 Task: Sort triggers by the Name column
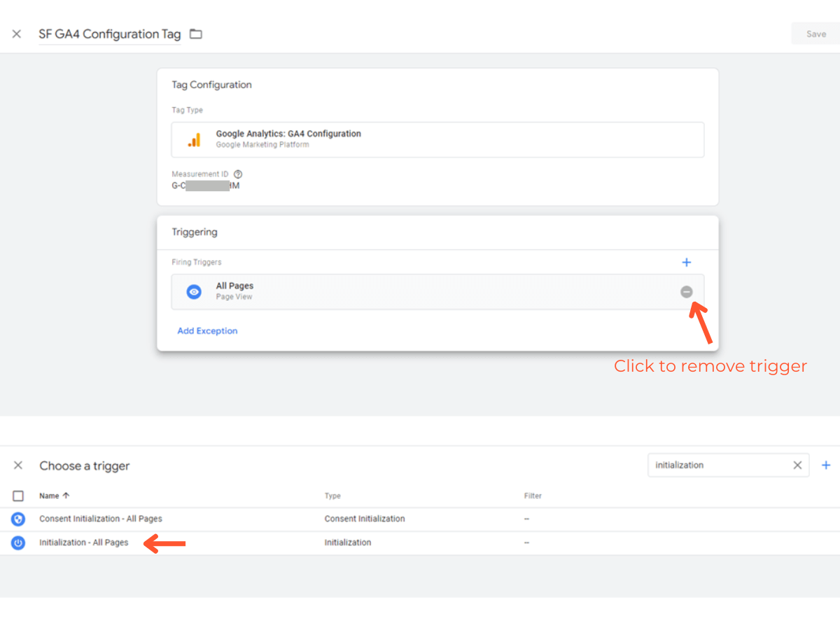point(54,496)
